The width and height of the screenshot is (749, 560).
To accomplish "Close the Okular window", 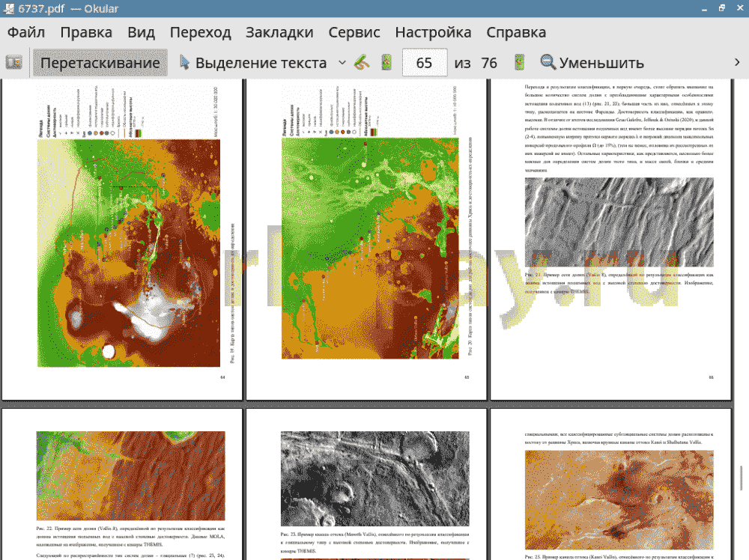I will (740, 8).
